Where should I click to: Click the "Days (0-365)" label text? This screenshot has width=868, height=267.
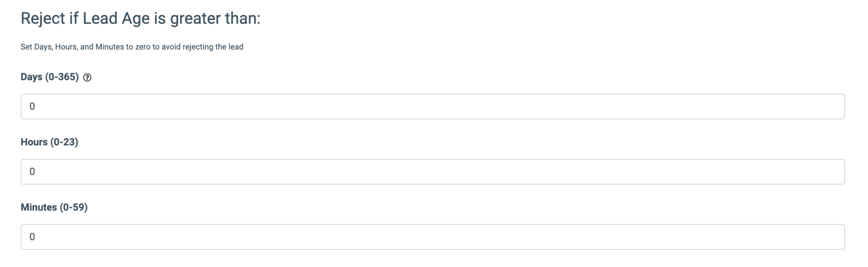[x=50, y=77]
